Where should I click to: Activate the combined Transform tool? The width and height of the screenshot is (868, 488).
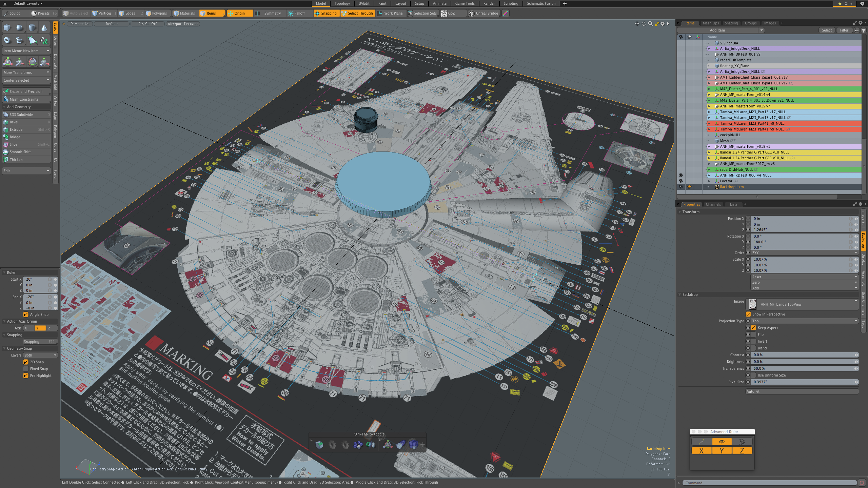(x=7, y=62)
